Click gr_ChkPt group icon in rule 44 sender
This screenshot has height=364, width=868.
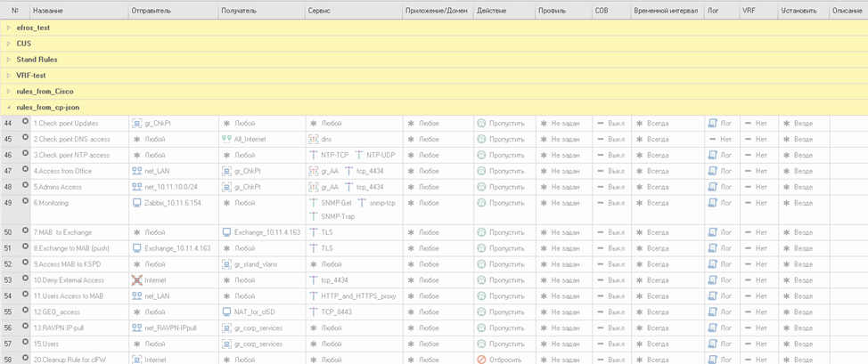tap(136, 124)
